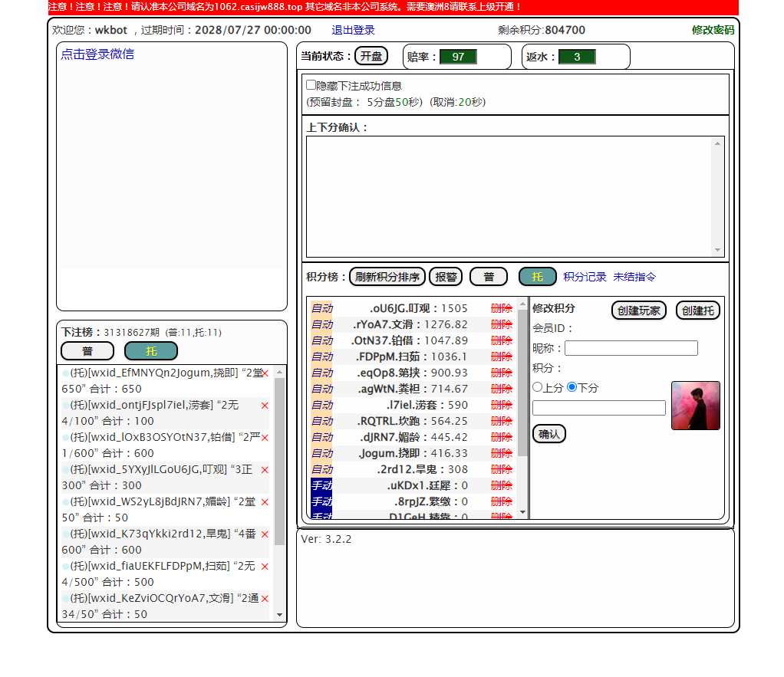This screenshot has width=784, height=677.
Task: Click red X next to 旱鬼 bet
Action: click(265, 534)
